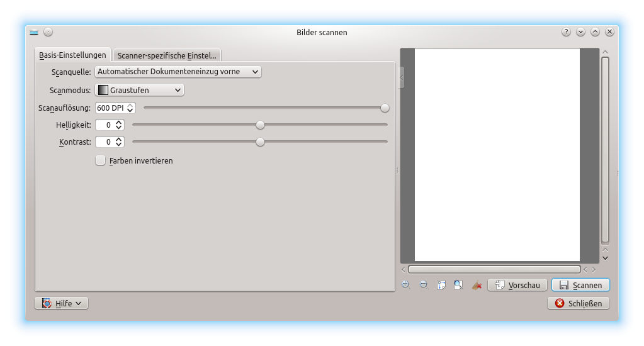
Task: Zoom out of the scan preview
Action: (424, 285)
